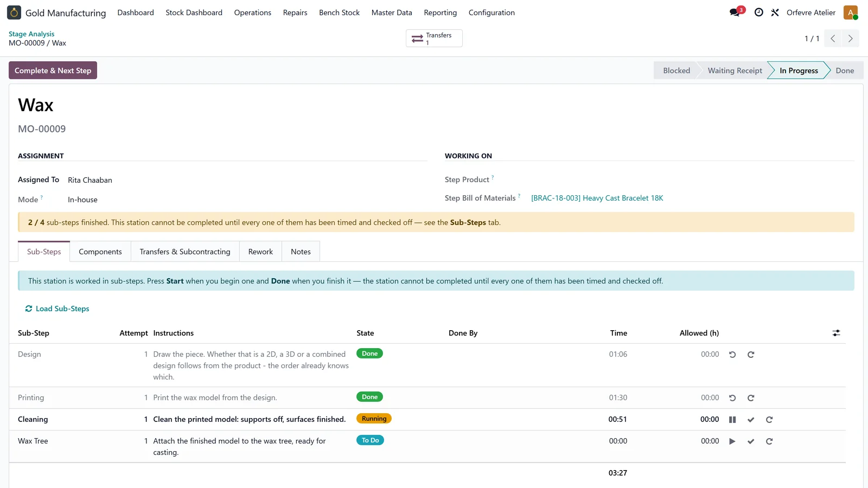868x488 pixels.
Task: Click the redo icon in the Wax Tree row
Action: (769, 441)
